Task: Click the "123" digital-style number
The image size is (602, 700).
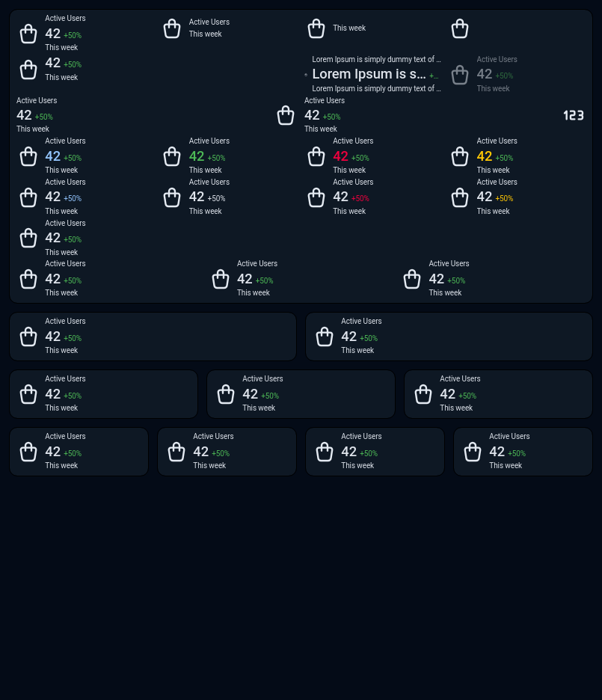Action: click(x=574, y=115)
